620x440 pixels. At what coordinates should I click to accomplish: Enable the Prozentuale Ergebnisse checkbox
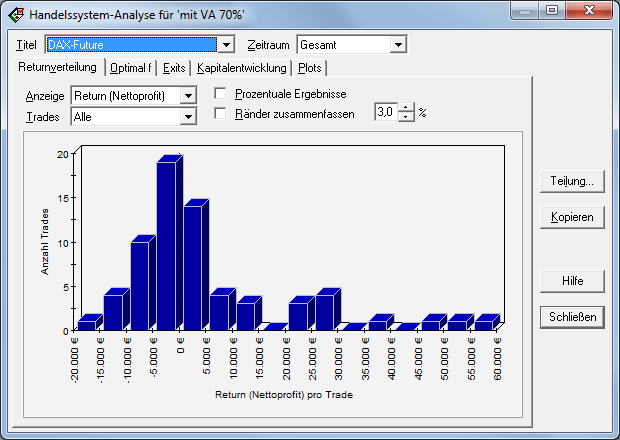[221, 93]
